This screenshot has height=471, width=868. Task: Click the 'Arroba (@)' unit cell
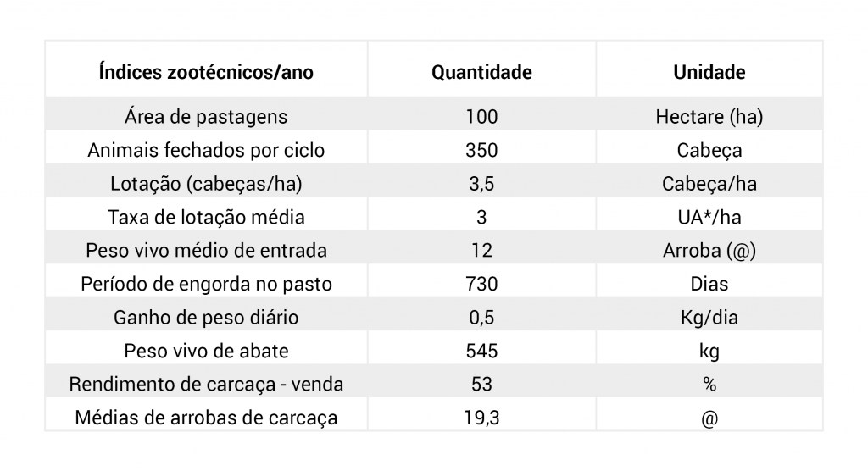pyautogui.click(x=709, y=250)
